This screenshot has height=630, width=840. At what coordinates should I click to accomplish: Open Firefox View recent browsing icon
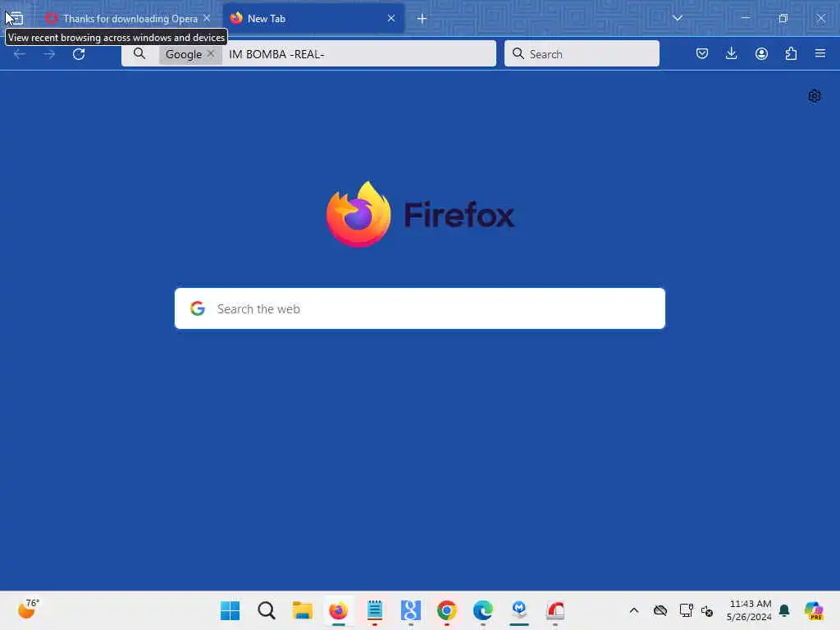(x=16, y=18)
